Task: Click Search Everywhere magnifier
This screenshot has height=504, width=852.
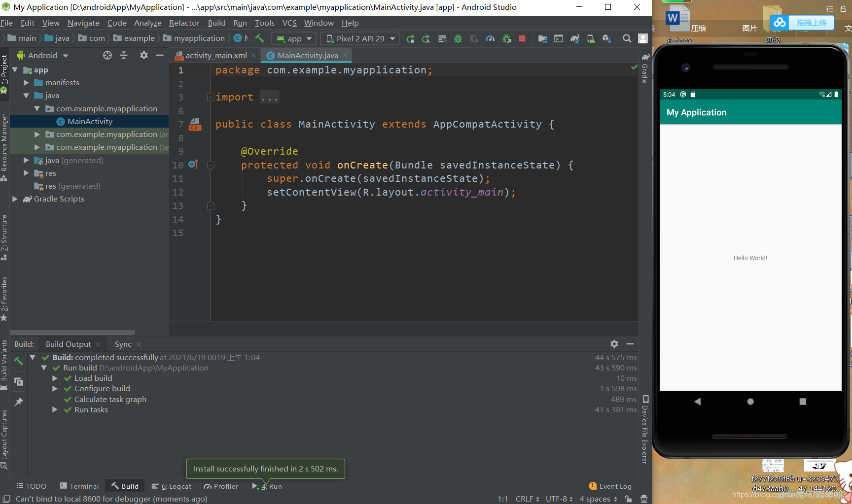Action: (627, 38)
